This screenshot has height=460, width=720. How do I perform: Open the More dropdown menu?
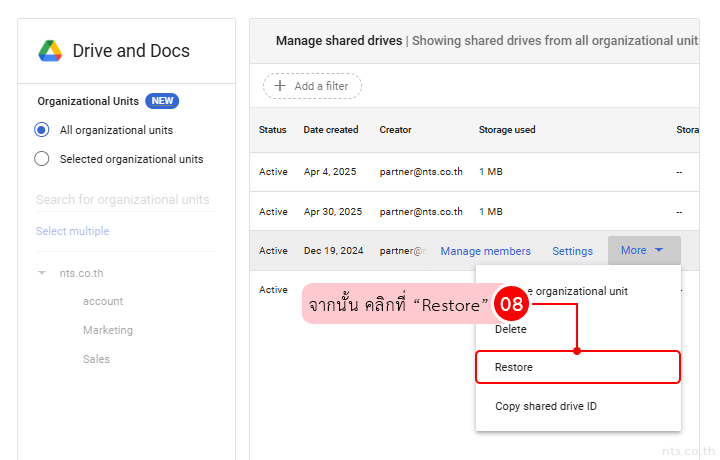(643, 251)
